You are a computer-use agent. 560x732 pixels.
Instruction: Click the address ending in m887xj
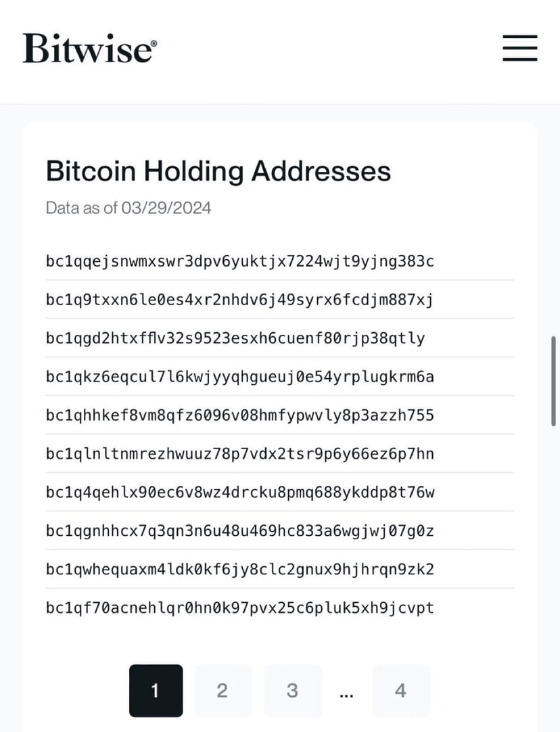[239, 300]
